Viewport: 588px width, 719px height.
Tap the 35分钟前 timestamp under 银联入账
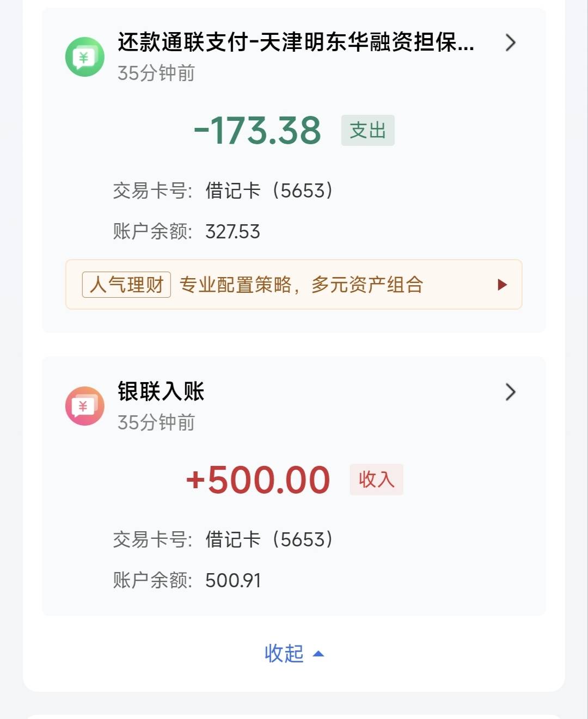coord(156,422)
